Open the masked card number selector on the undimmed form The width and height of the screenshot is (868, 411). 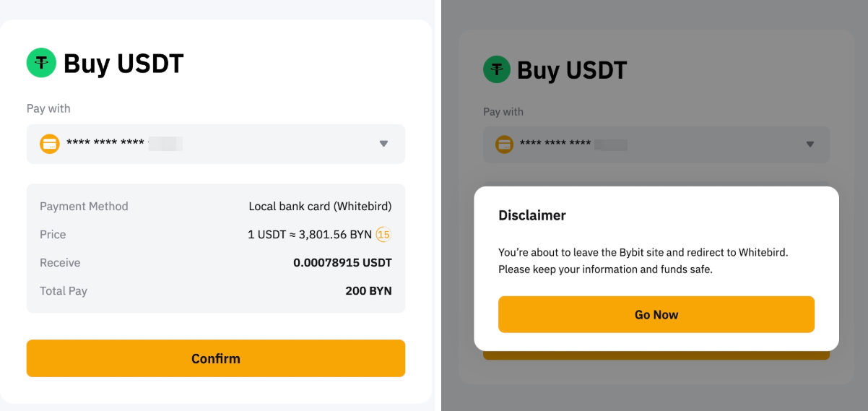tap(123, 144)
